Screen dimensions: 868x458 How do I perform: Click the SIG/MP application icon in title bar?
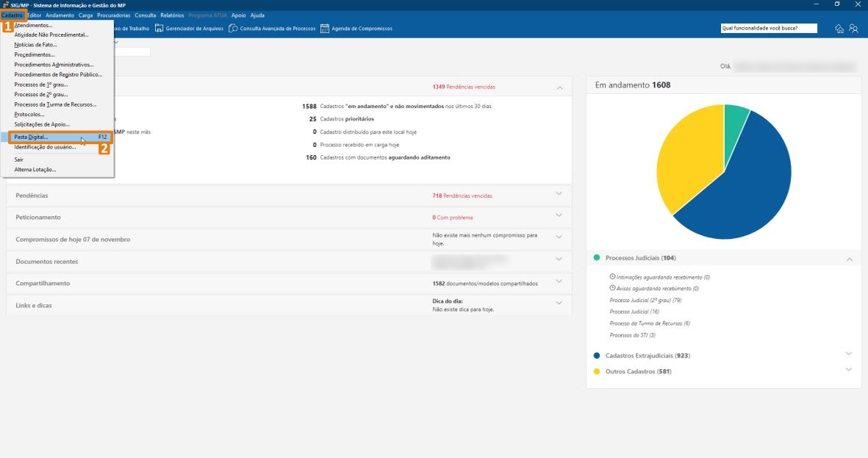click(x=4, y=5)
